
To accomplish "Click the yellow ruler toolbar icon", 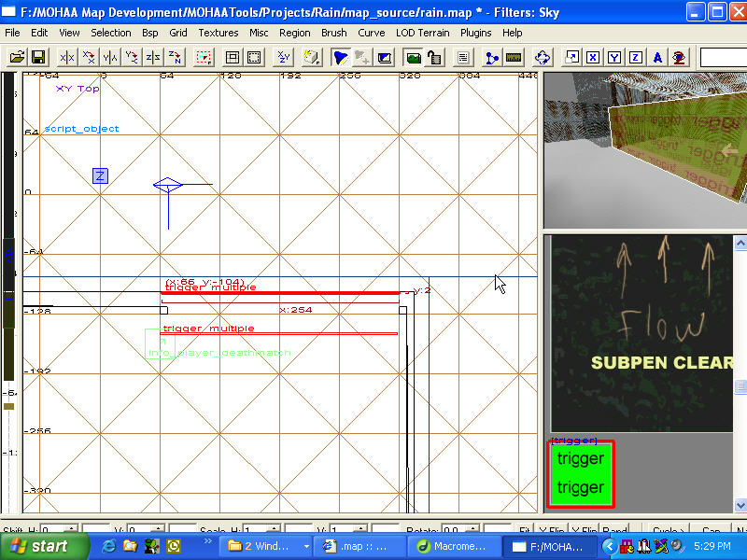I will (514, 58).
